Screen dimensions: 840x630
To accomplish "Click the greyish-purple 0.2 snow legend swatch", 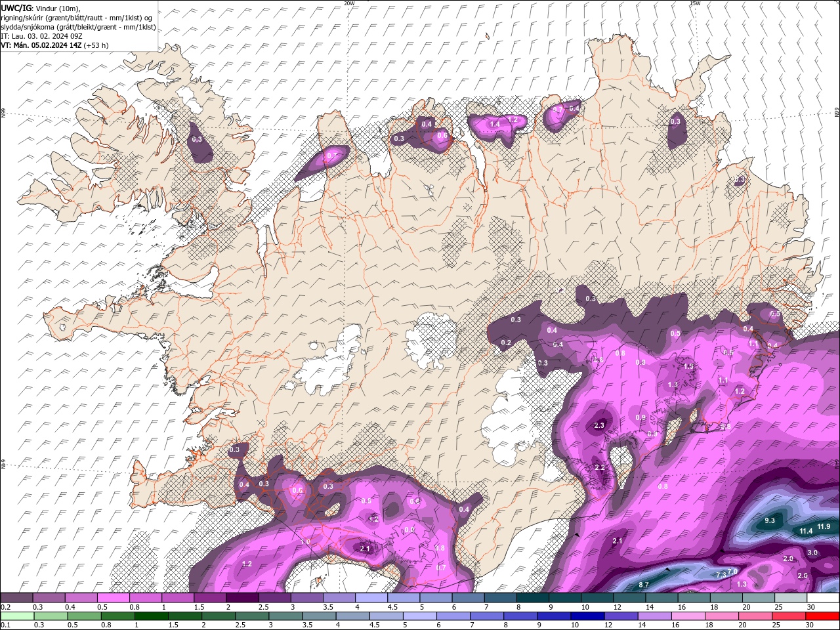I will 16,598.
